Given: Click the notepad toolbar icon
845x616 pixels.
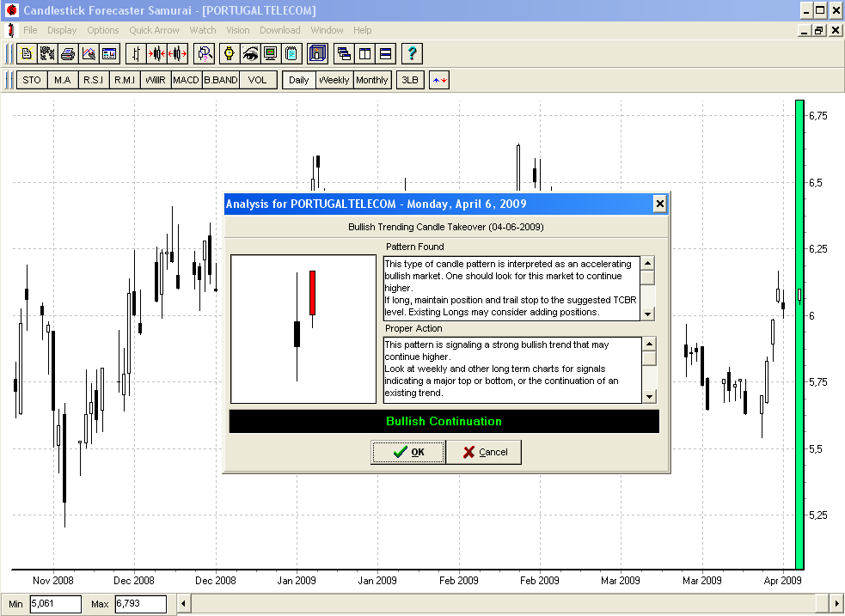Looking at the screenshot, I should pos(291,53).
